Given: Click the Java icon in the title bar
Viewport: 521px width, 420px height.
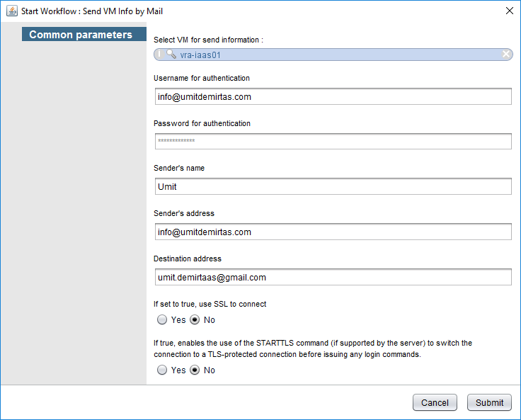Looking at the screenshot, I should click(x=11, y=11).
